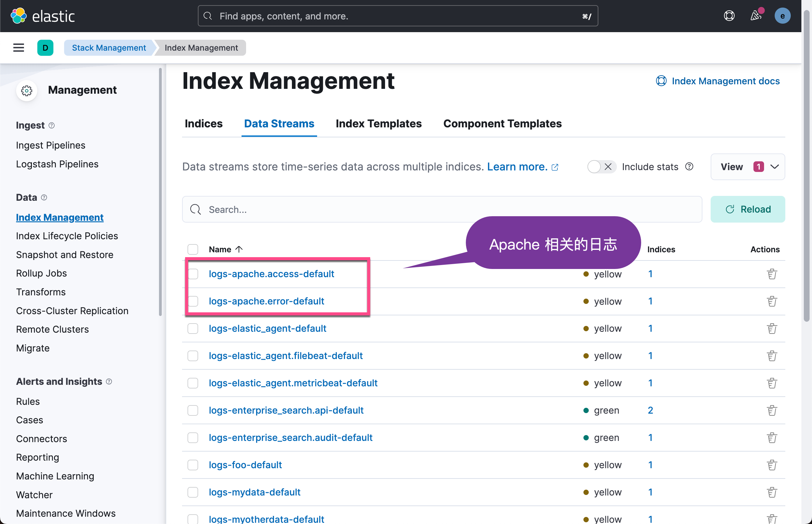Switch to the Index Templates tab
This screenshot has width=812, height=524.
(x=378, y=123)
